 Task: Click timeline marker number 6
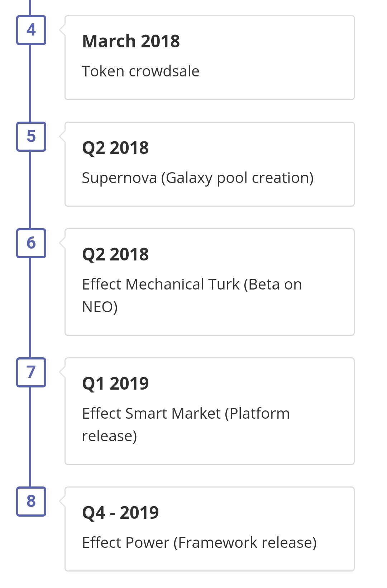tap(31, 243)
